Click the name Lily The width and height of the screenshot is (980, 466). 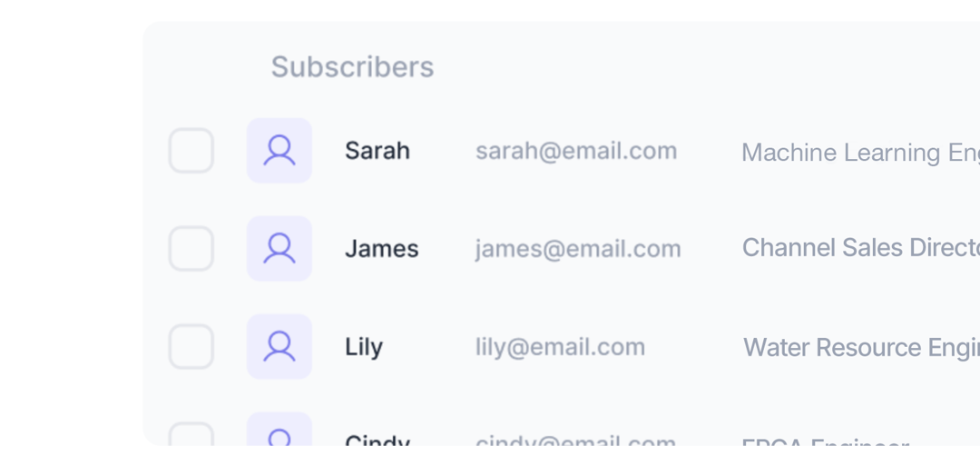point(364,347)
